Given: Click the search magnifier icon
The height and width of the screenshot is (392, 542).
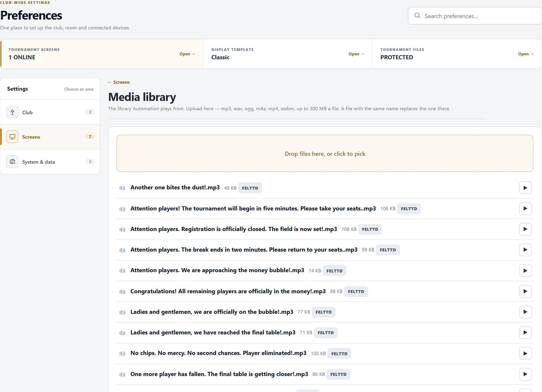Looking at the screenshot, I should tap(417, 16).
